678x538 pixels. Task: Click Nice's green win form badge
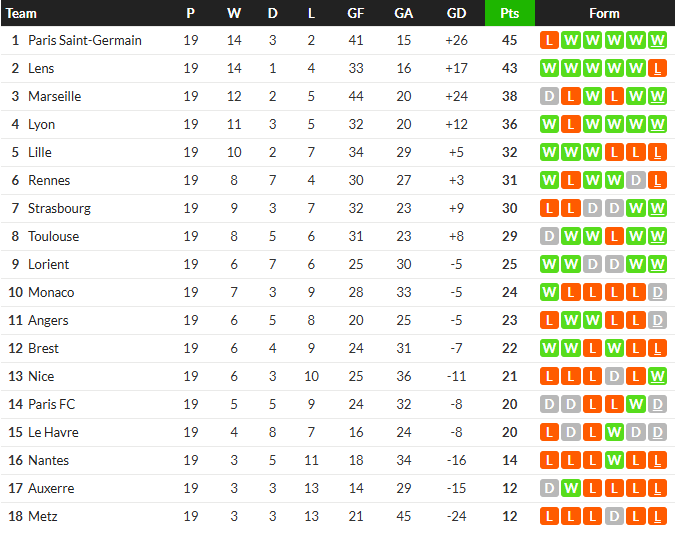pos(657,377)
